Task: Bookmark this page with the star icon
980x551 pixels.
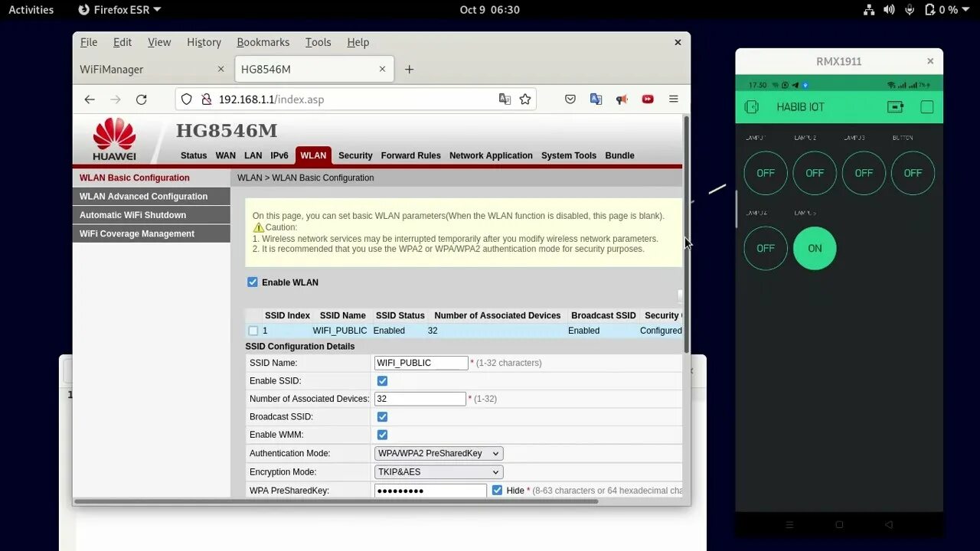Action: tap(525, 99)
